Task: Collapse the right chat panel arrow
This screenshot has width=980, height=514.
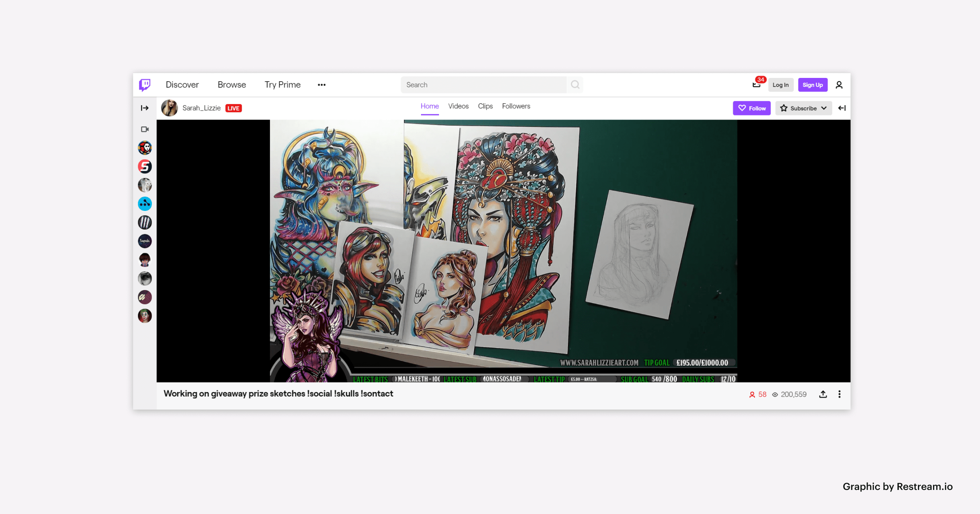Action: point(842,108)
